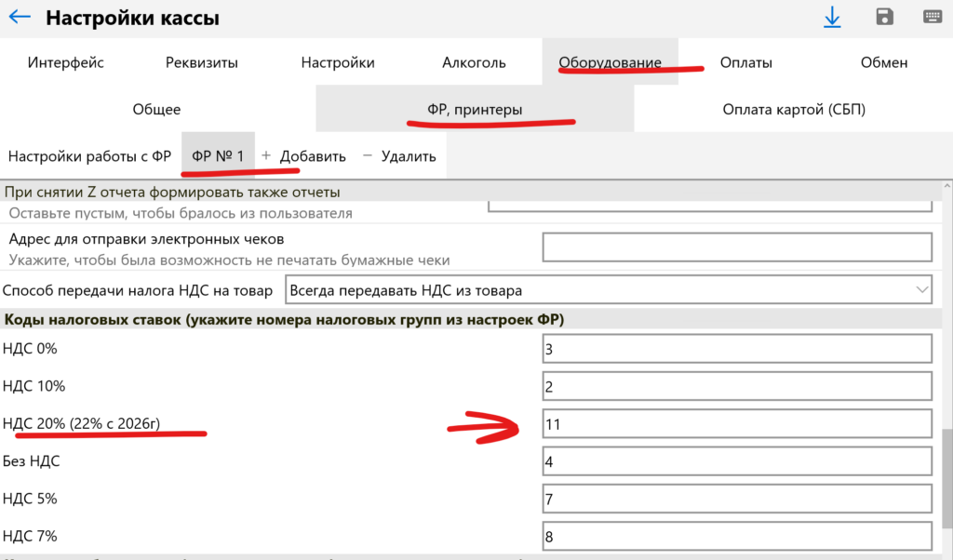Screen dimensions: 953x560
Task: Click the НДС 20% tax code field
Action: click(x=737, y=424)
